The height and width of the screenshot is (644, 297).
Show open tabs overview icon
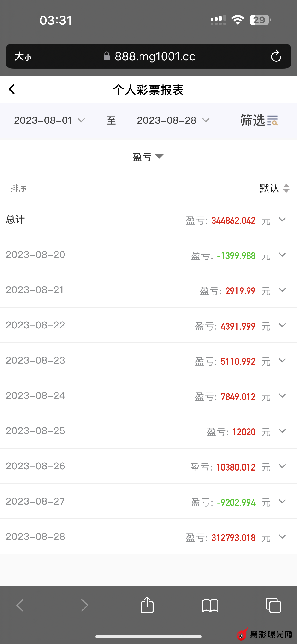273,605
